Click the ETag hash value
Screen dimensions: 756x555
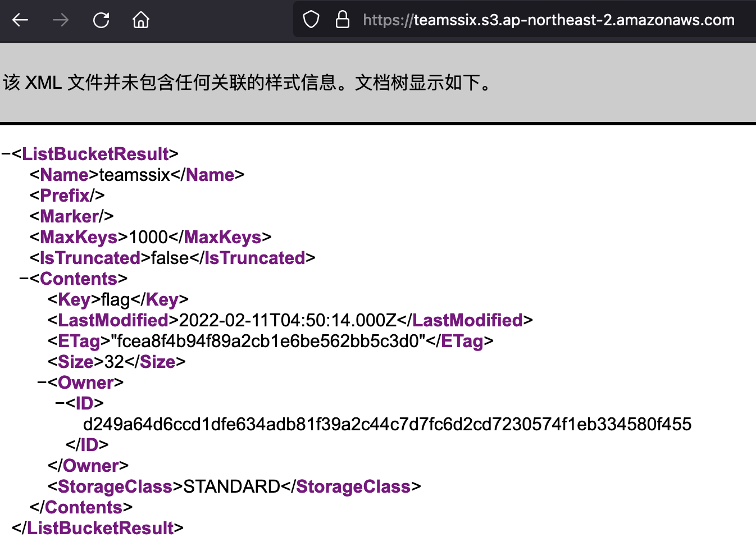pyautogui.click(x=268, y=341)
